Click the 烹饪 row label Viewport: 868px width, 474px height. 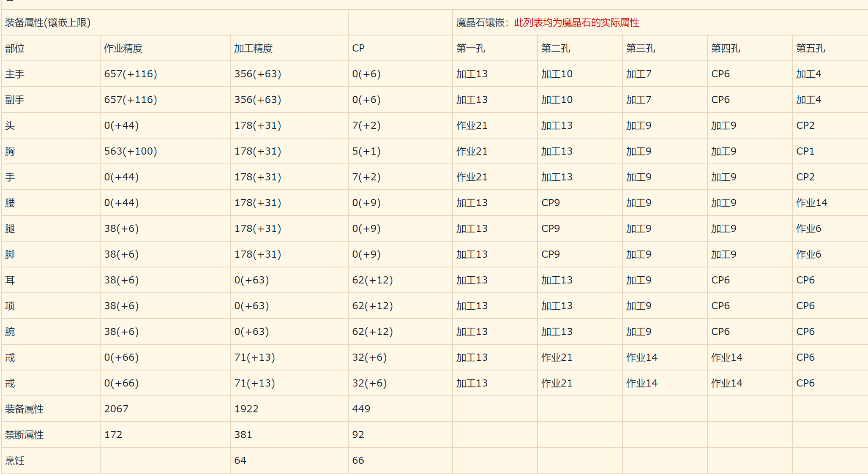pyautogui.click(x=15, y=460)
